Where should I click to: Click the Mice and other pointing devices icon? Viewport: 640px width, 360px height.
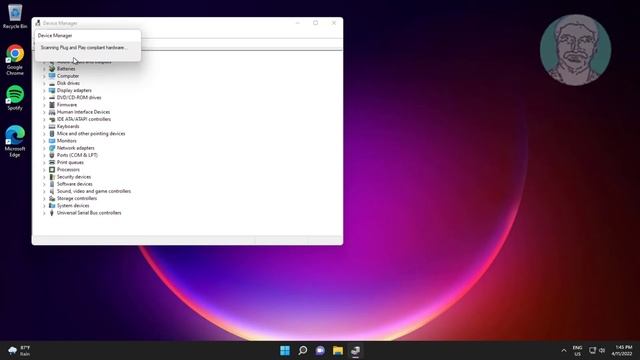point(52,133)
